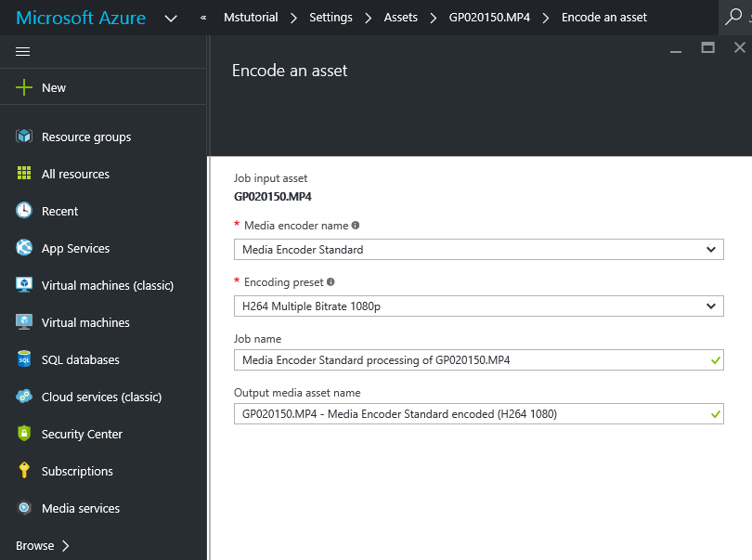Click the info icon beside Encoding preset
Image resolution: width=752 pixels, height=560 pixels.
(x=331, y=281)
